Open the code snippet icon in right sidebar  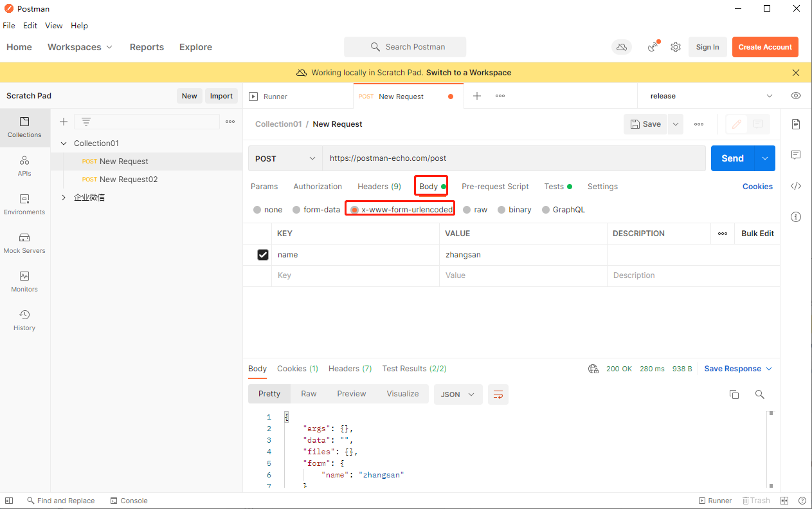(x=796, y=186)
